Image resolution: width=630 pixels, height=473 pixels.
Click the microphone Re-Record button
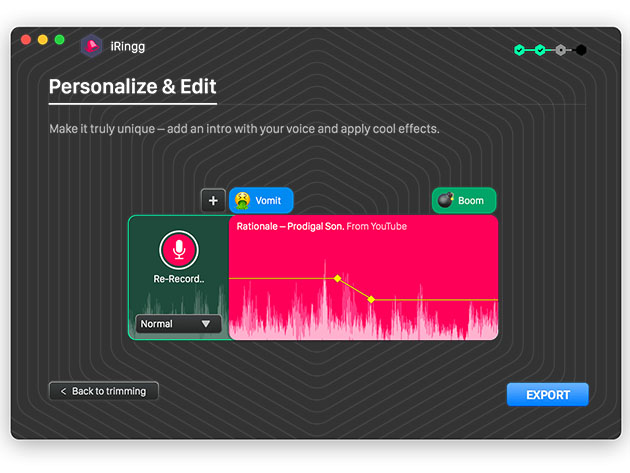[x=179, y=250]
